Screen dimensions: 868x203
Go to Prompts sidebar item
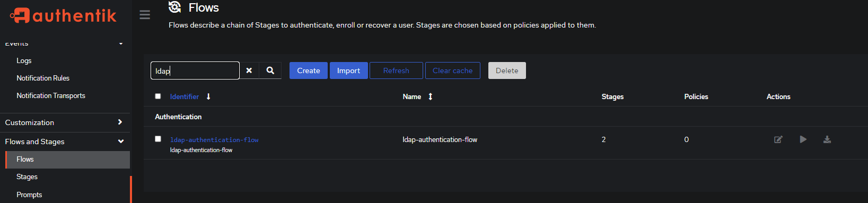[29, 195]
